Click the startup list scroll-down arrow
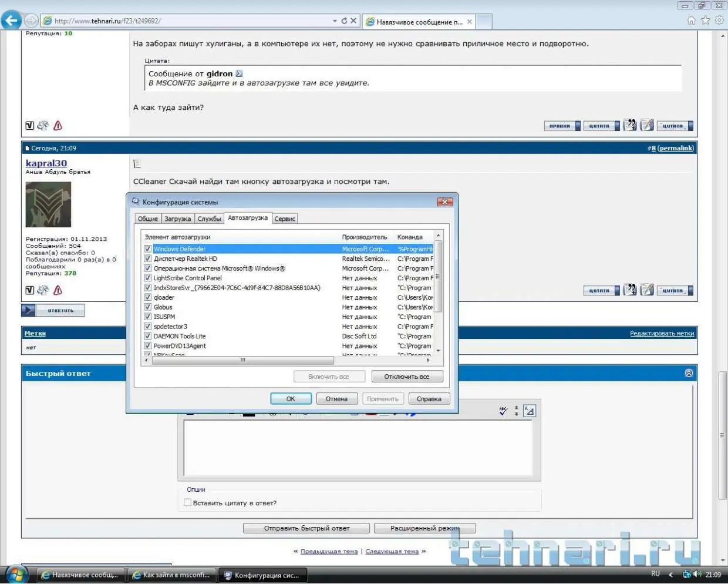 coord(438,351)
